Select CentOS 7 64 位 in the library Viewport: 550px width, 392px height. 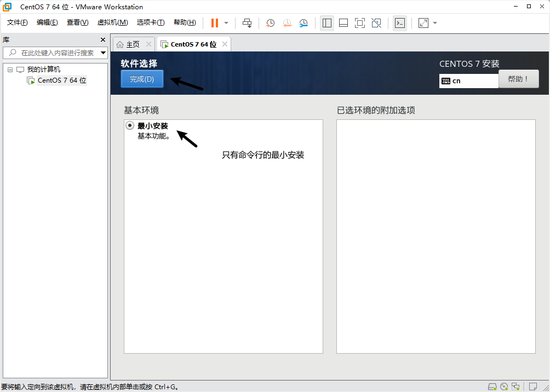point(62,80)
